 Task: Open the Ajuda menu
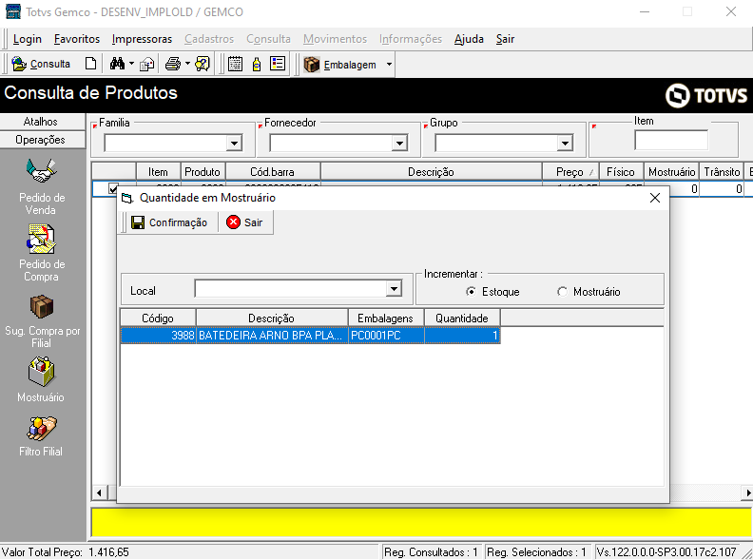click(x=469, y=39)
